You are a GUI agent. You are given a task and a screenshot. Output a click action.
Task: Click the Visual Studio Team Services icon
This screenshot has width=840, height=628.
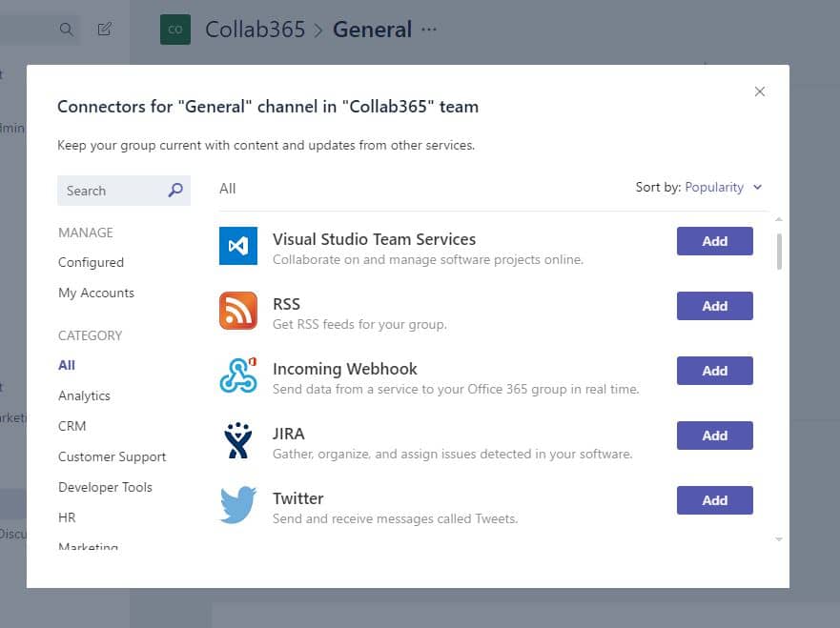coord(237,246)
